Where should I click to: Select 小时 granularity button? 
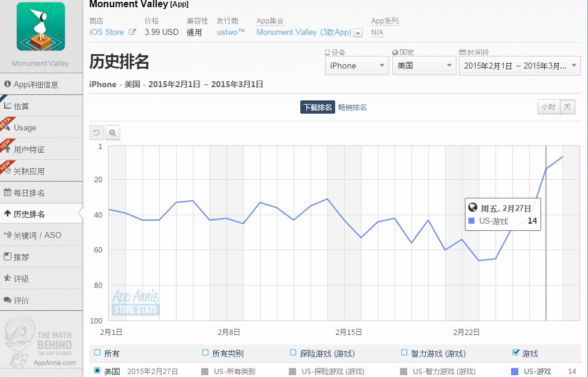[548, 107]
